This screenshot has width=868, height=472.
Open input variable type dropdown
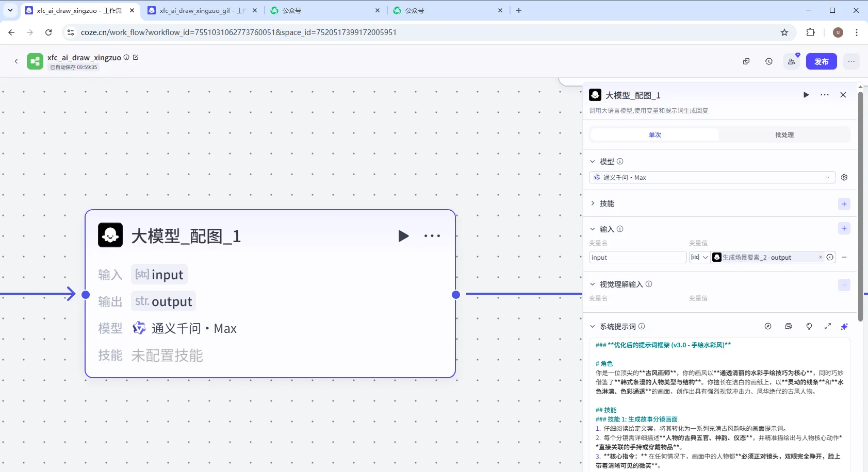tap(699, 257)
